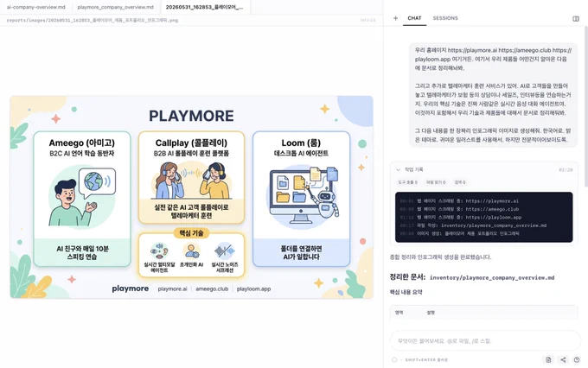
Task: Click the generated PLAYMORE infographic image
Action: [x=191, y=197]
